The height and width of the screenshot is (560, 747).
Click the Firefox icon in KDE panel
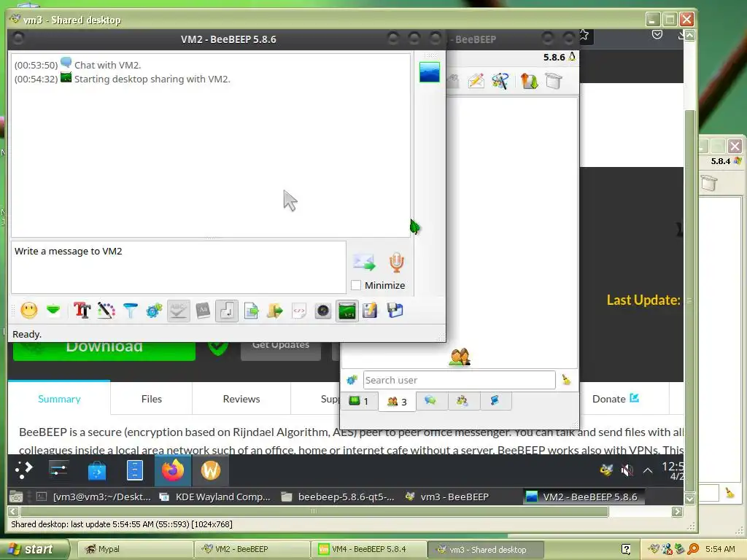[172, 470]
